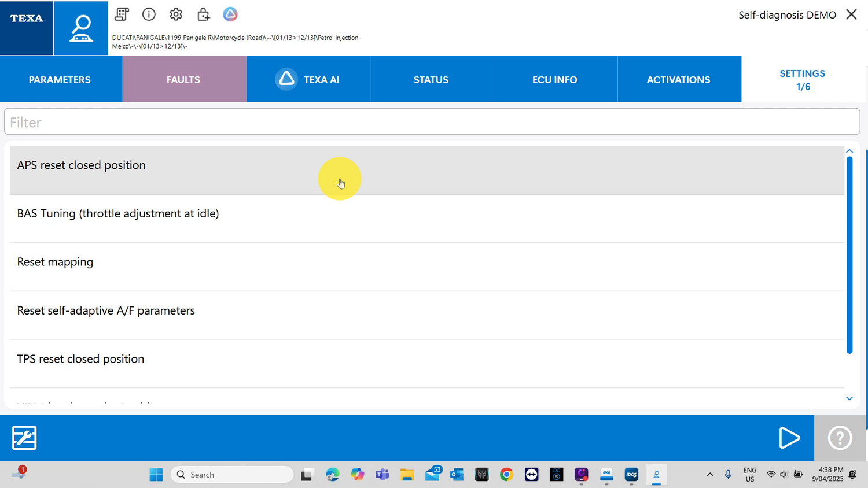Open File Explorer from the taskbar
Viewport: 868px width, 488px height.
407,475
